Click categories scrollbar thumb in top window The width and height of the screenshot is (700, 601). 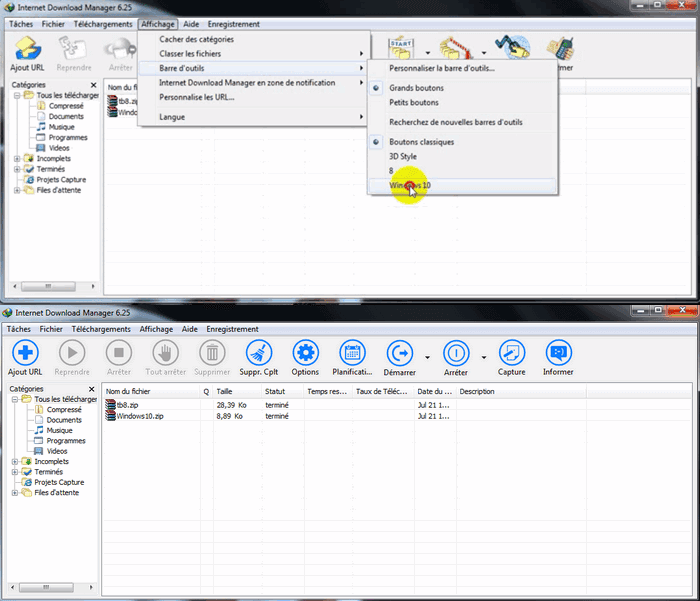click(x=48, y=286)
